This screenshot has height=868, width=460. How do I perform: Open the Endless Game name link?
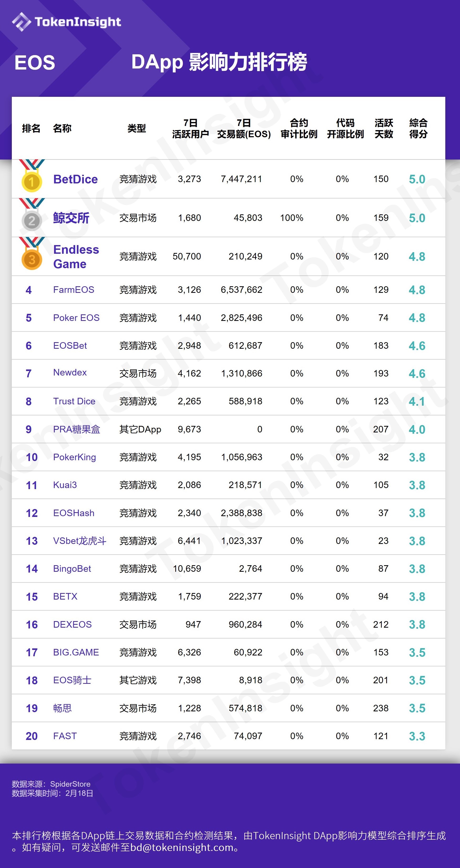pyautogui.click(x=76, y=256)
